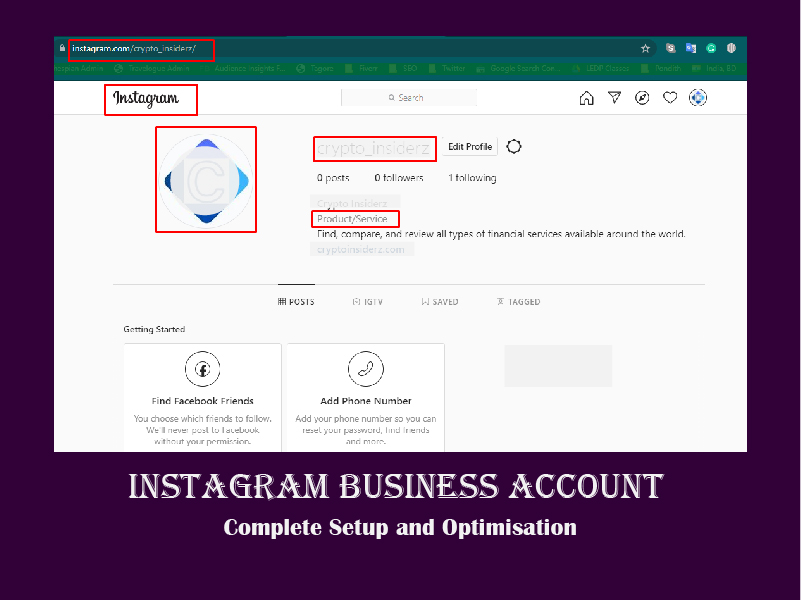Viewport: 801px width, 600px height.
Task: Open the Google Translate extension icon
Action: [x=691, y=48]
